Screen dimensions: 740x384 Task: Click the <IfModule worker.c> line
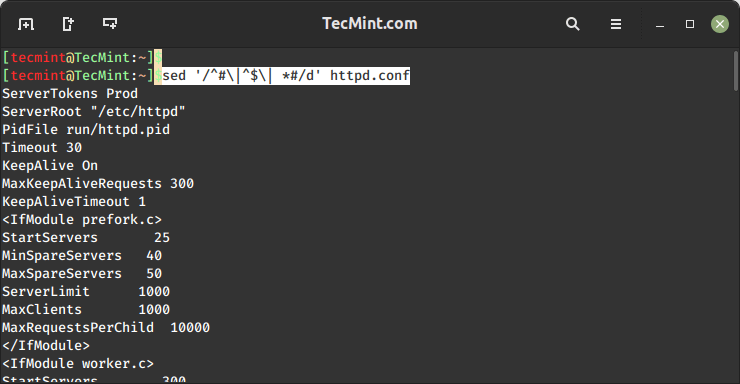coord(78,363)
